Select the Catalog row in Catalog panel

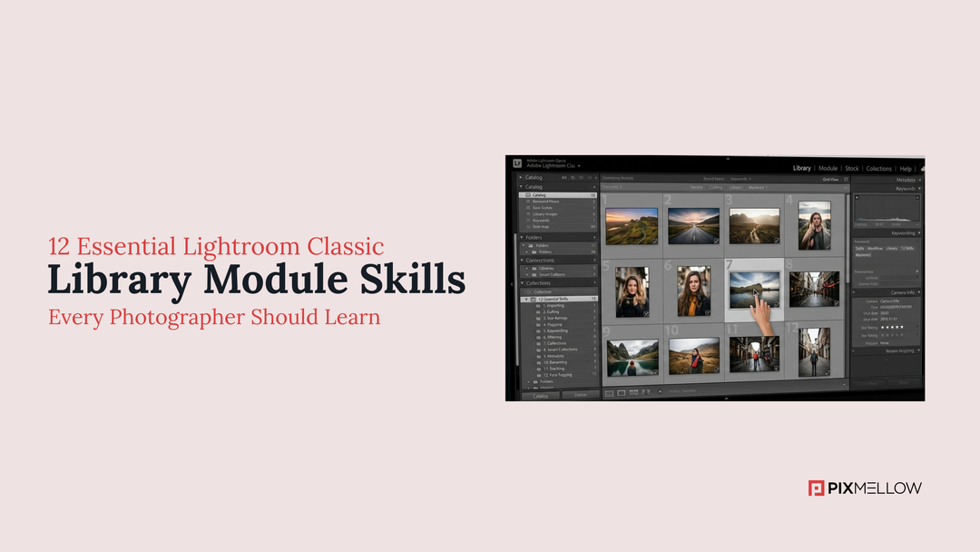[x=558, y=195]
